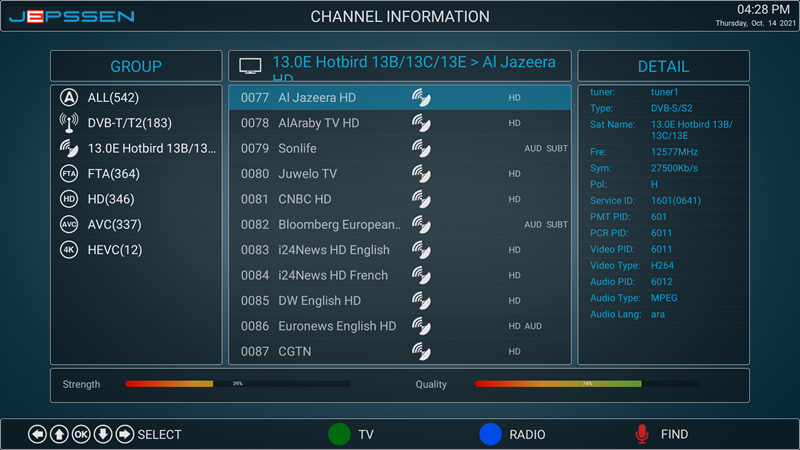Click the GROUP panel header
800x450 pixels.
[136, 66]
